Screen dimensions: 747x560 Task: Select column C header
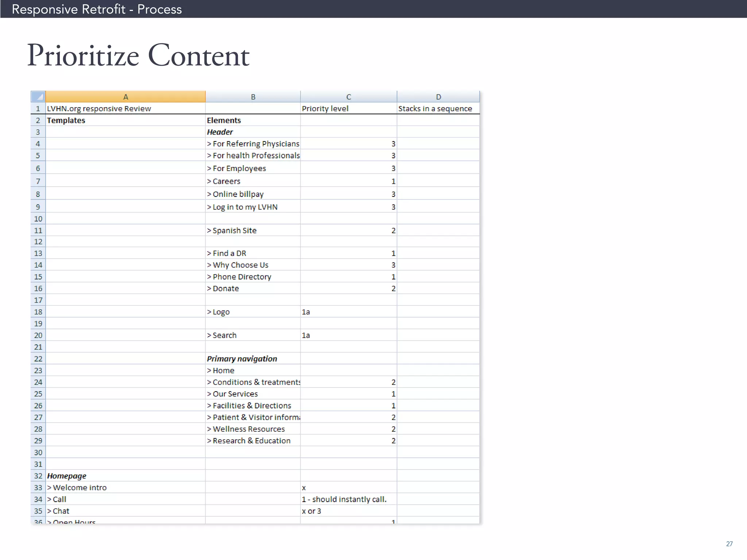point(348,97)
